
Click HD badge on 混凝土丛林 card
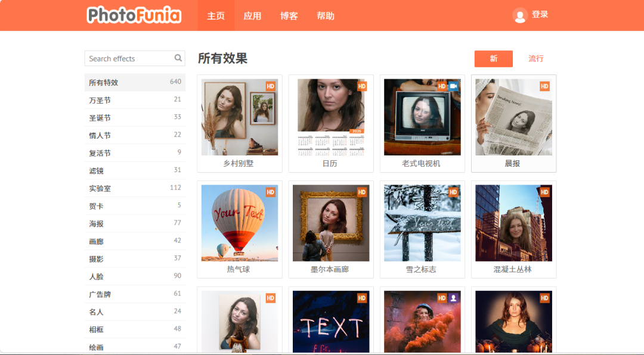544,192
